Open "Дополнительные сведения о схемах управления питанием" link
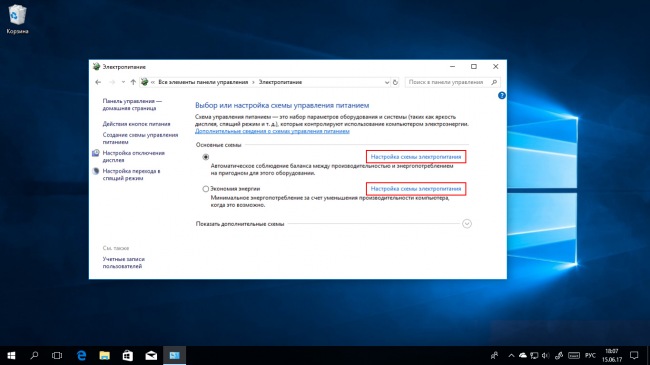This screenshot has height=365, width=650. tap(272, 131)
